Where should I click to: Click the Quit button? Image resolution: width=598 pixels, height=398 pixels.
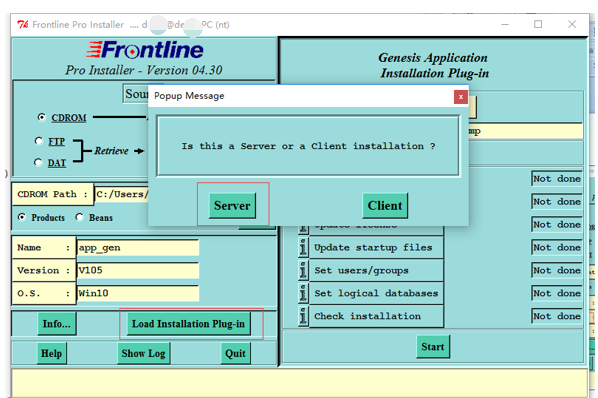[235, 353]
